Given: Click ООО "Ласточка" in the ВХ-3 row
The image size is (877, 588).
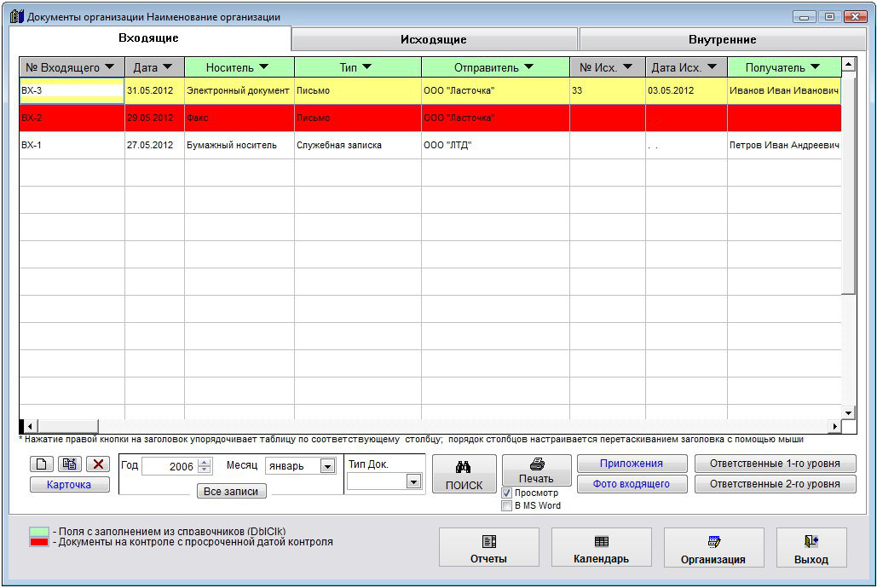Looking at the screenshot, I should pyautogui.click(x=495, y=90).
